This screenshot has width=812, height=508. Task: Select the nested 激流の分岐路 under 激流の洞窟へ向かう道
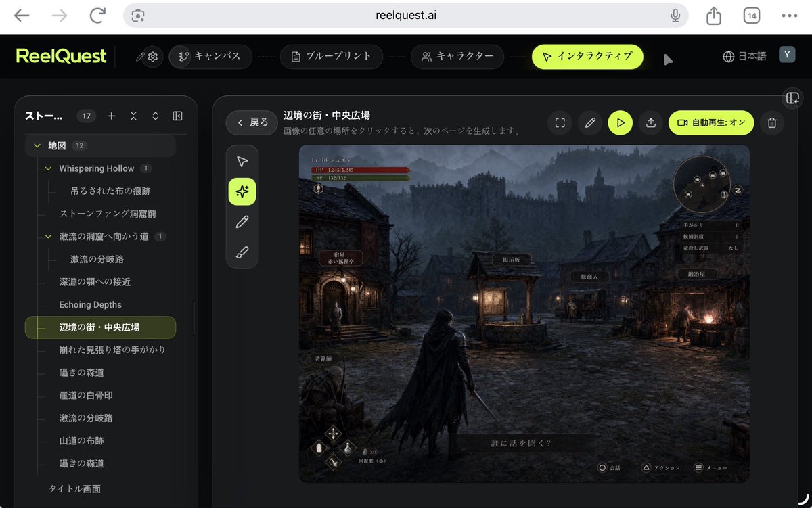[97, 259]
